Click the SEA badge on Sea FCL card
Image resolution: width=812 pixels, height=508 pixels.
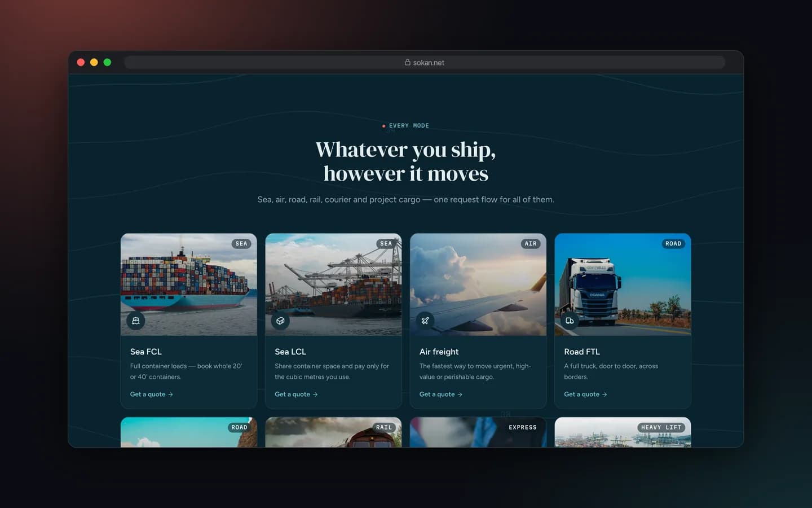point(241,244)
